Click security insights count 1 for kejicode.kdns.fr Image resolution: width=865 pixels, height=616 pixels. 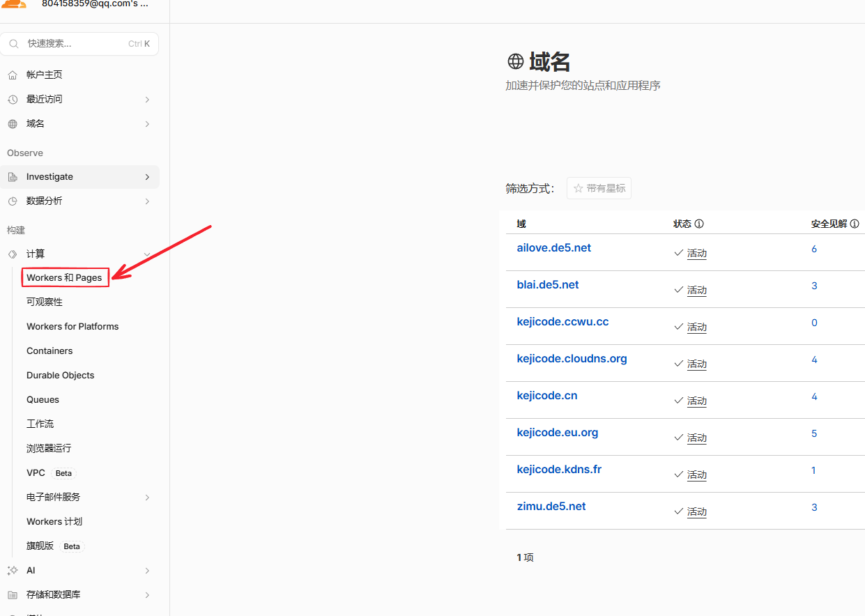point(813,470)
